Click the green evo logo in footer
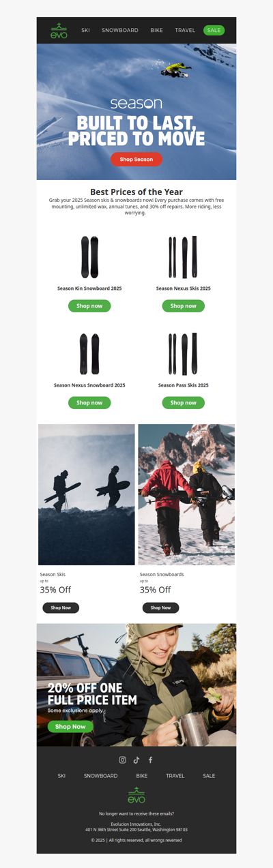 pyautogui.click(x=136, y=795)
